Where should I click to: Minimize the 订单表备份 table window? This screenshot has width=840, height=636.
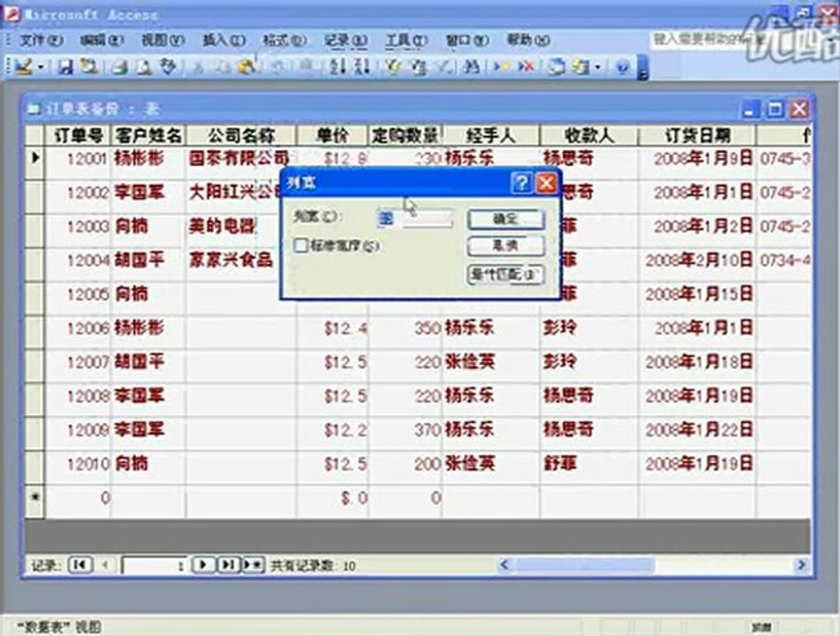coord(750,110)
